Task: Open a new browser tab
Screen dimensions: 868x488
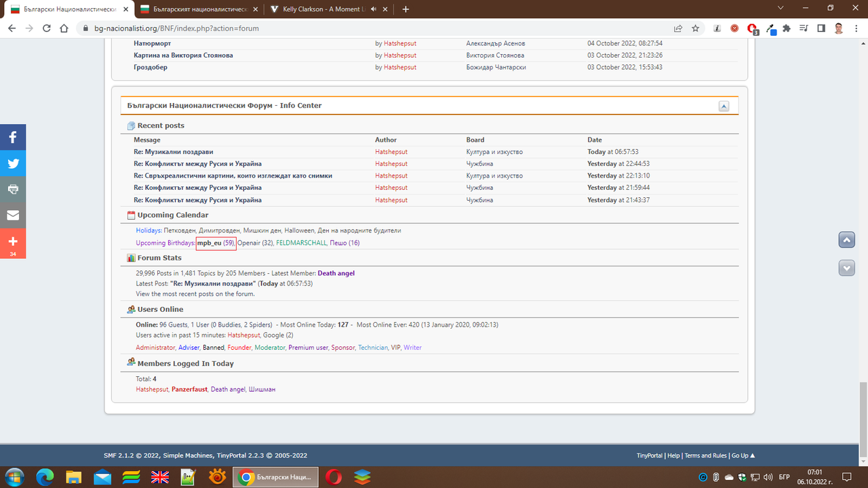Action: 406,9
